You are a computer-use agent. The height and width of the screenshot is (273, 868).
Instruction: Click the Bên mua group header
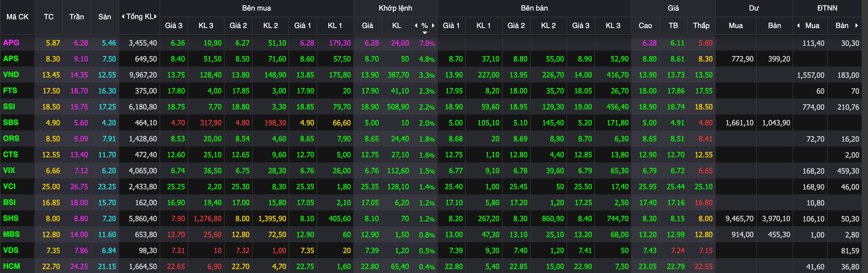tap(257, 8)
